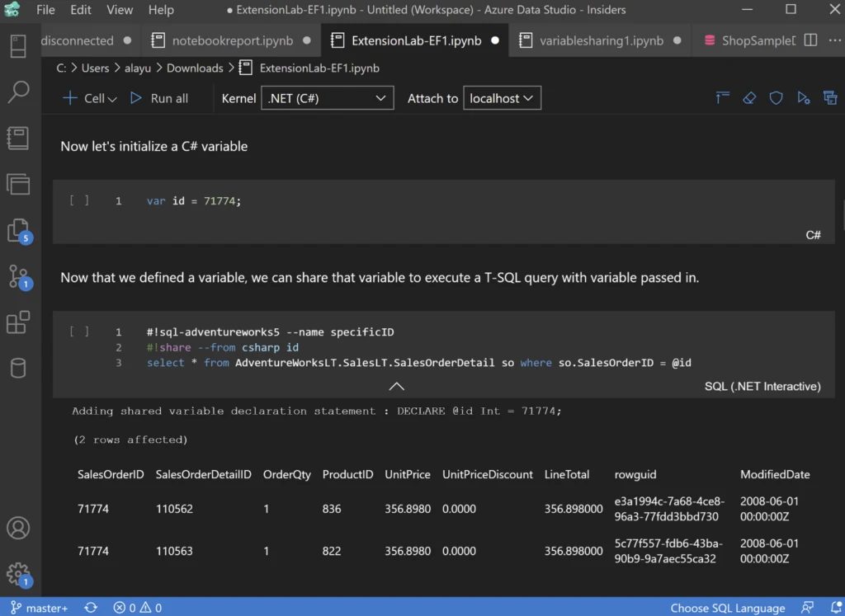Image resolution: width=845 pixels, height=616 pixels.
Task: Open the Accounts icon in the sidebar
Action: pos(19,528)
